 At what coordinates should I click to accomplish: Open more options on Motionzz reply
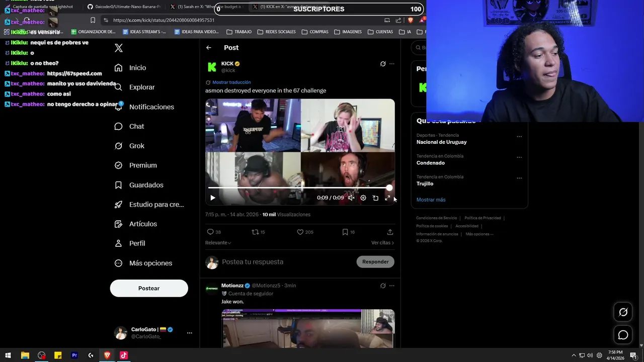392,286
